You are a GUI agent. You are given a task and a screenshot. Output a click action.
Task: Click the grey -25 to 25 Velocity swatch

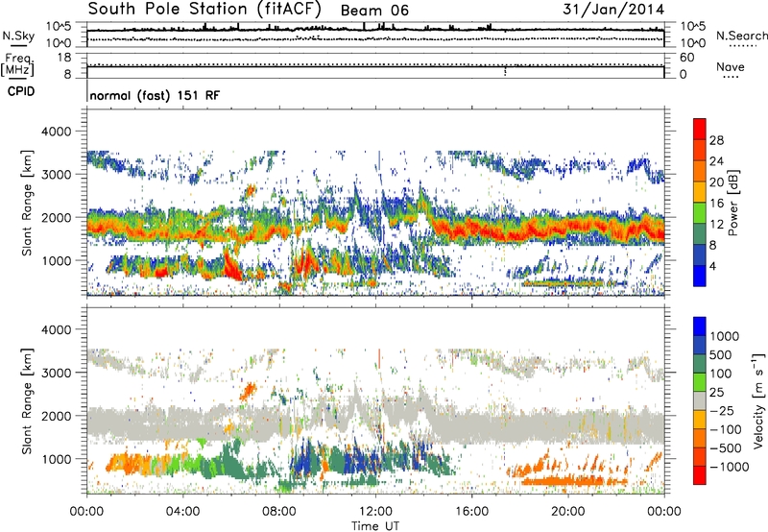coord(700,400)
